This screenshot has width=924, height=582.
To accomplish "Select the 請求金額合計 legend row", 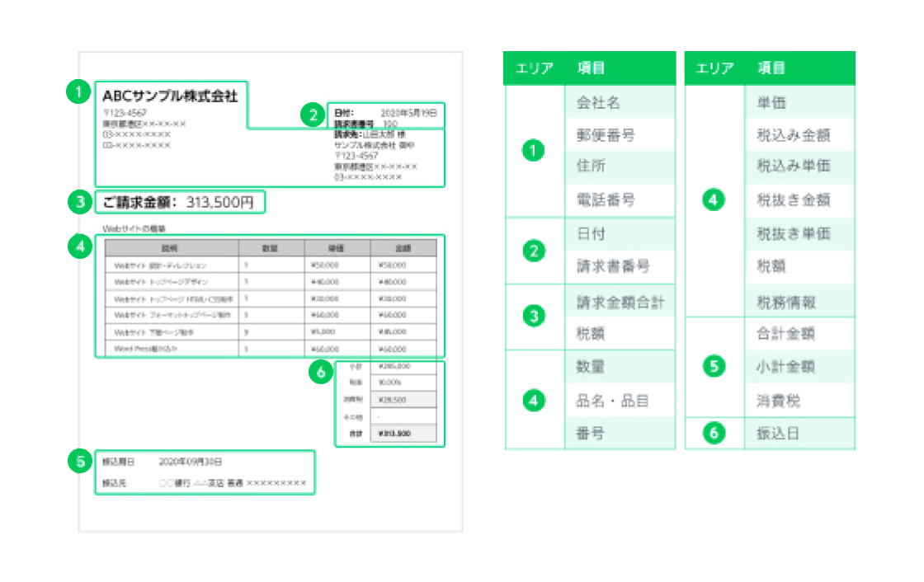I will tap(619, 302).
